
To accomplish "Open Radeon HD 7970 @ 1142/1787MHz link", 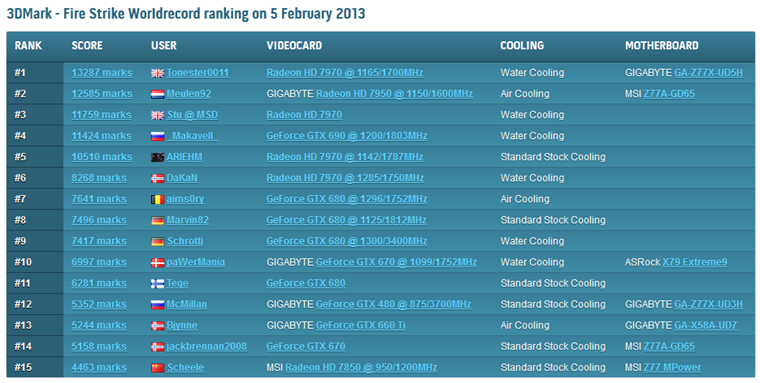I will point(345,157).
